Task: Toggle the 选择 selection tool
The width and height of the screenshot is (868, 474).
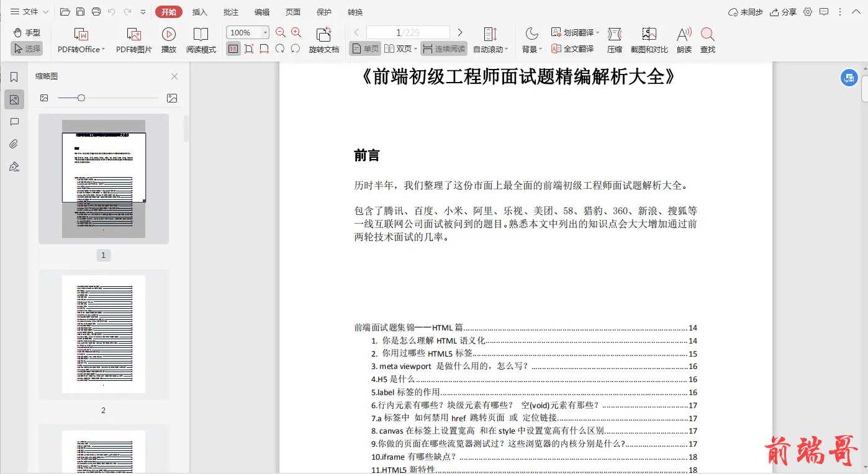Action: click(x=27, y=48)
